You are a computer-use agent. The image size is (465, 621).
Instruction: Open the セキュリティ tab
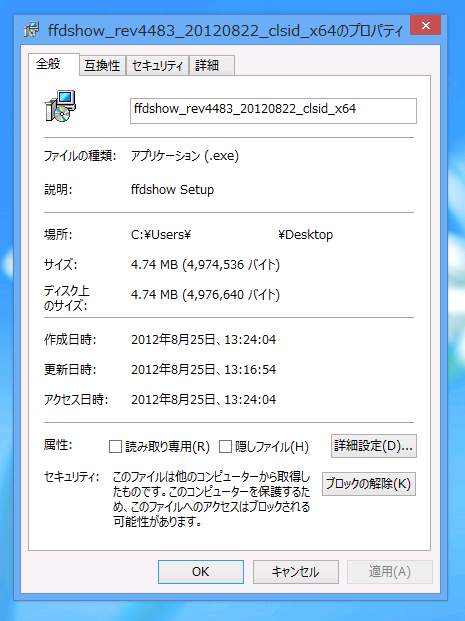pyautogui.click(x=158, y=65)
